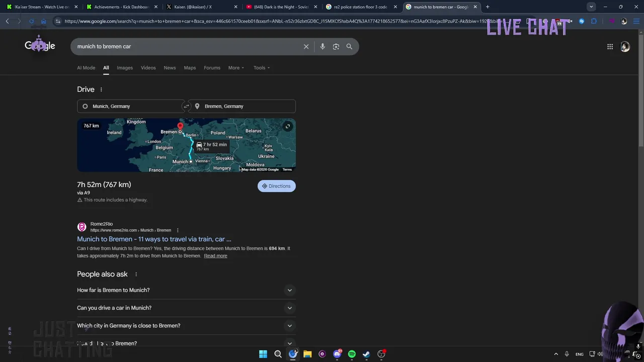Viewport: 644px width, 362px height.
Task: Switch to AI Mode tab
Action: click(86, 68)
